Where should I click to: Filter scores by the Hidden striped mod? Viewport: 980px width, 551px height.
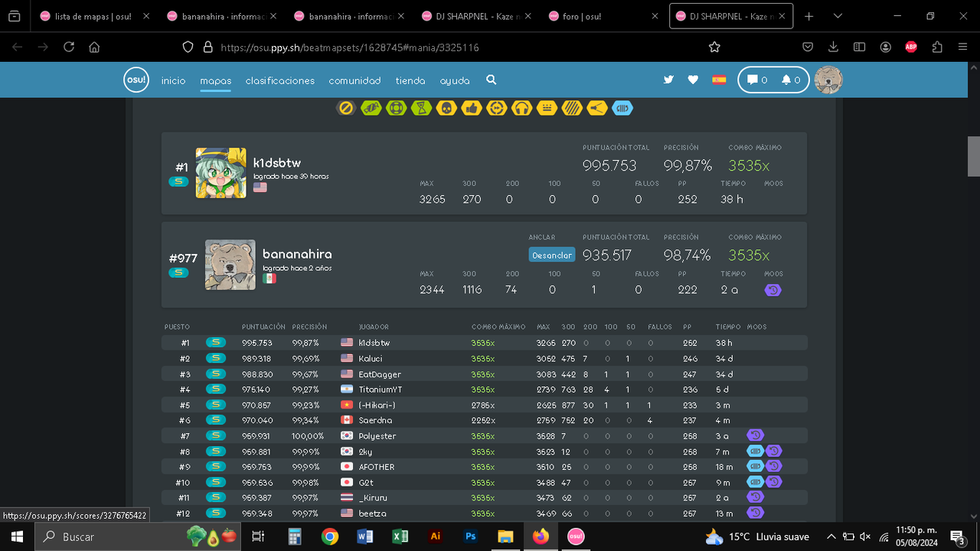click(572, 109)
